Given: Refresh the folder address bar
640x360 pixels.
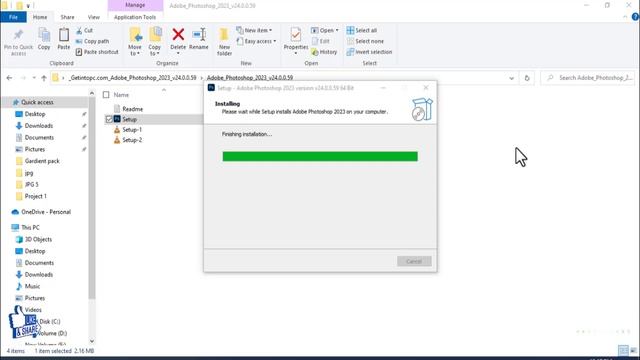Looking at the screenshot, I should [527, 78].
